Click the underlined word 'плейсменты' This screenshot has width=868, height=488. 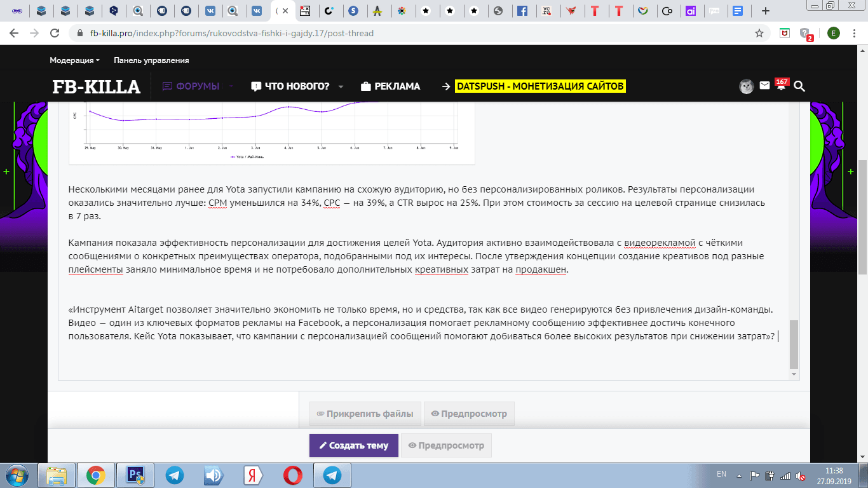tap(95, 269)
